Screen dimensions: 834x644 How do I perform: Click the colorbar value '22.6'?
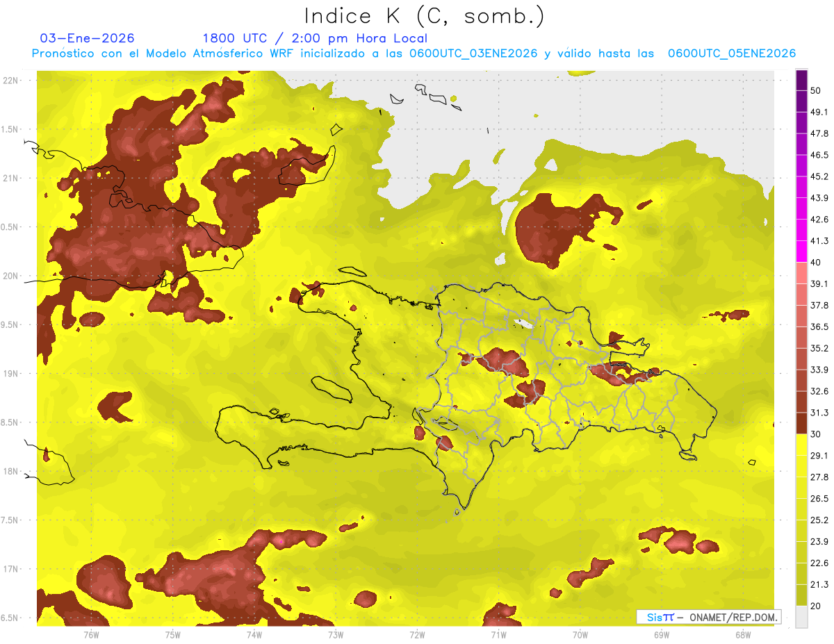pyautogui.click(x=819, y=563)
